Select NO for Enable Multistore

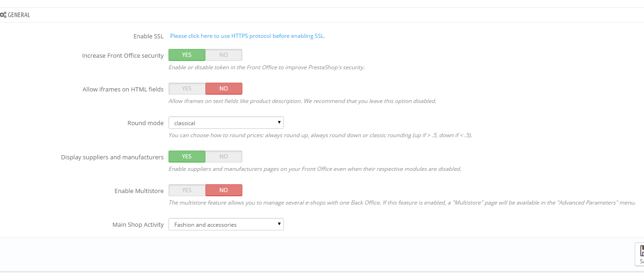pos(224,190)
